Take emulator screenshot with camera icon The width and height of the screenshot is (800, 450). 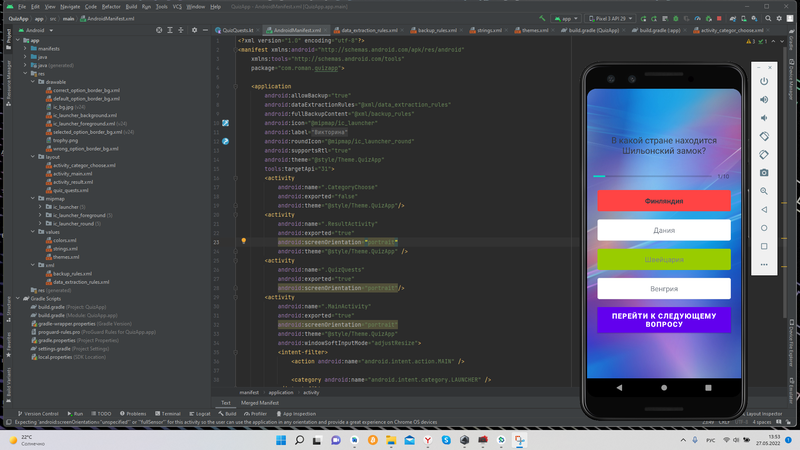pos(765,173)
